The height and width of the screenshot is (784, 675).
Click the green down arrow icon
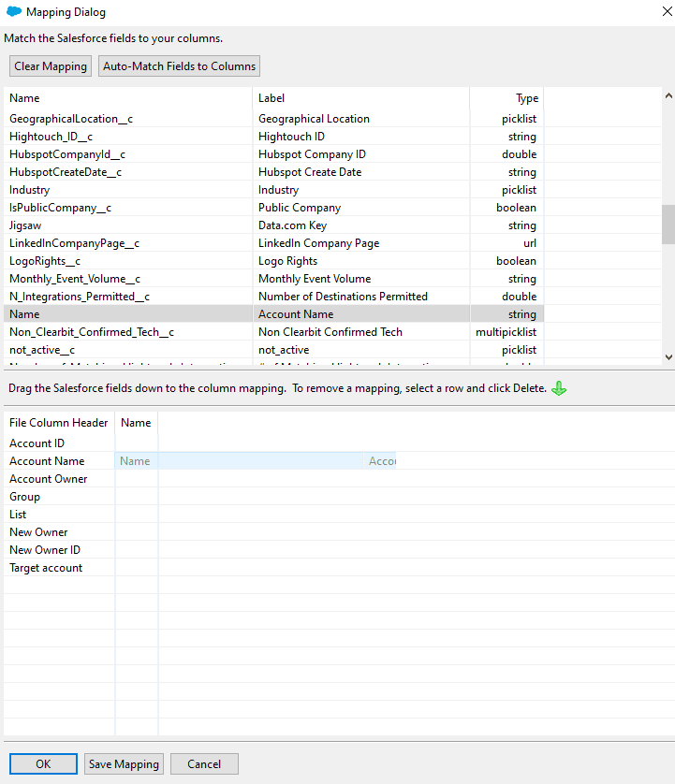pyautogui.click(x=559, y=388)
